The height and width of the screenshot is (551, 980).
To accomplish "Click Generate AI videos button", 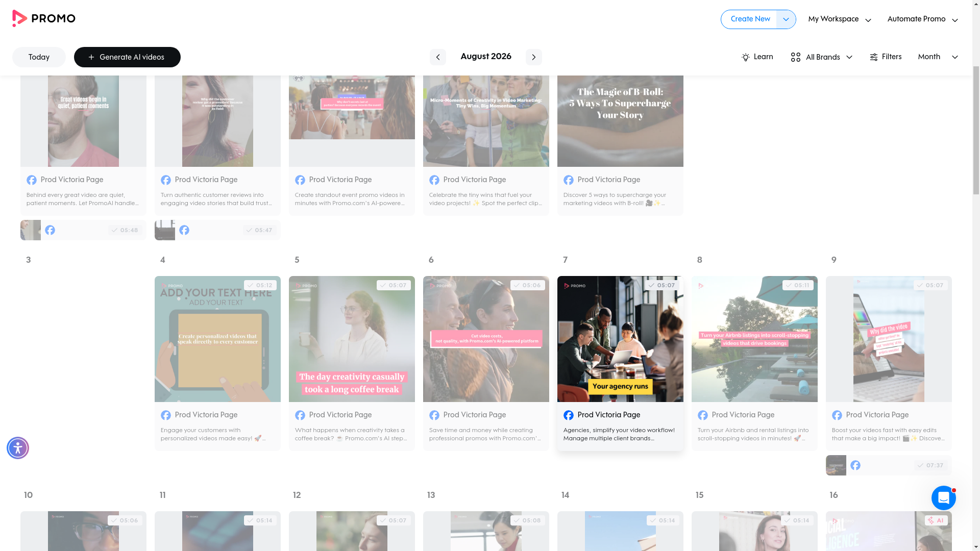I will [x=127, y=57].
